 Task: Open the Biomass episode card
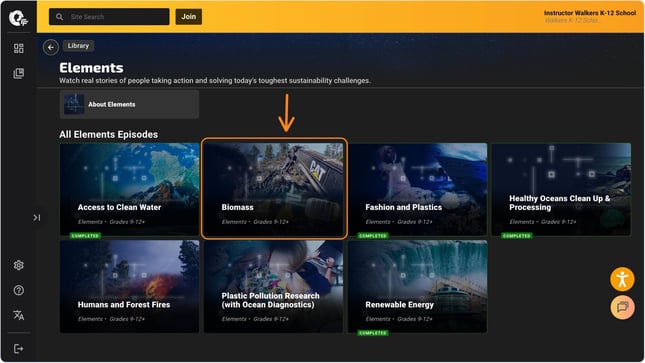coord(274,189)
